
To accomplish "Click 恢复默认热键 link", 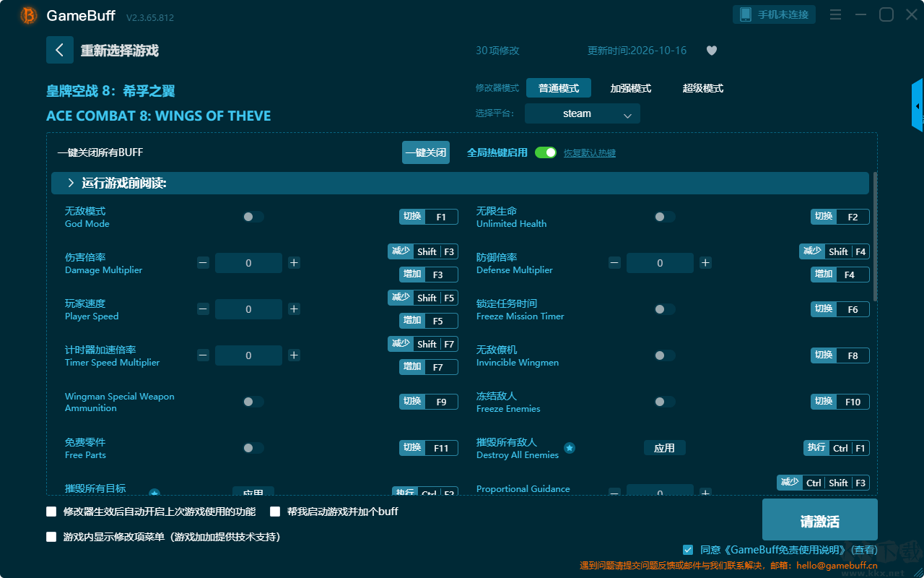I will point(590,153).
